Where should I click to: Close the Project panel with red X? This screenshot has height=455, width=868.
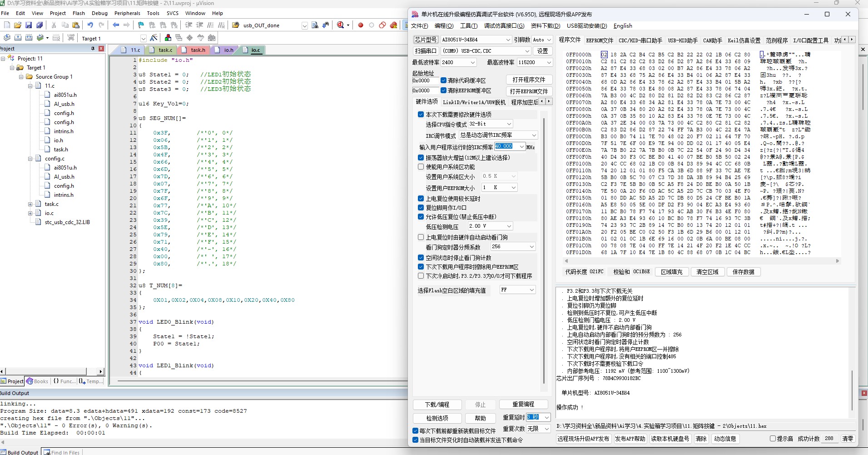pyautogui.click(x=101, y=49)
